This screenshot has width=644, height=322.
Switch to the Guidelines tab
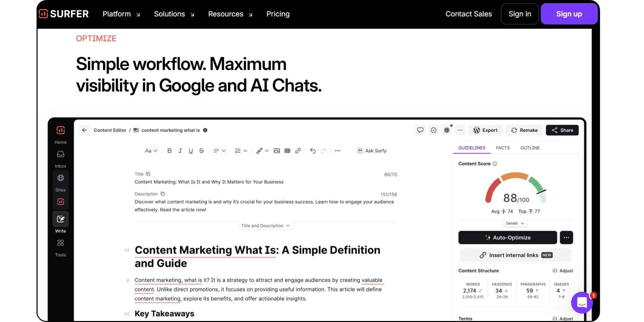click(472, 148)
